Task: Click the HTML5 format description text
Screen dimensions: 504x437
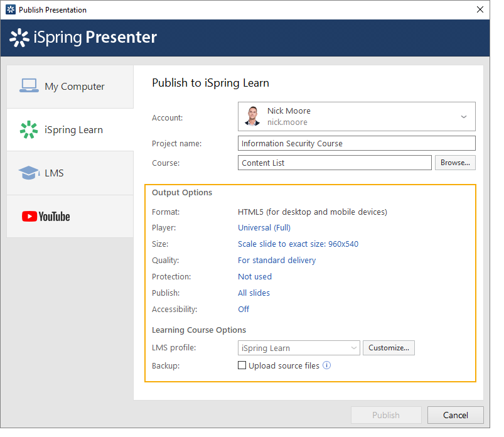Action: 313,212
